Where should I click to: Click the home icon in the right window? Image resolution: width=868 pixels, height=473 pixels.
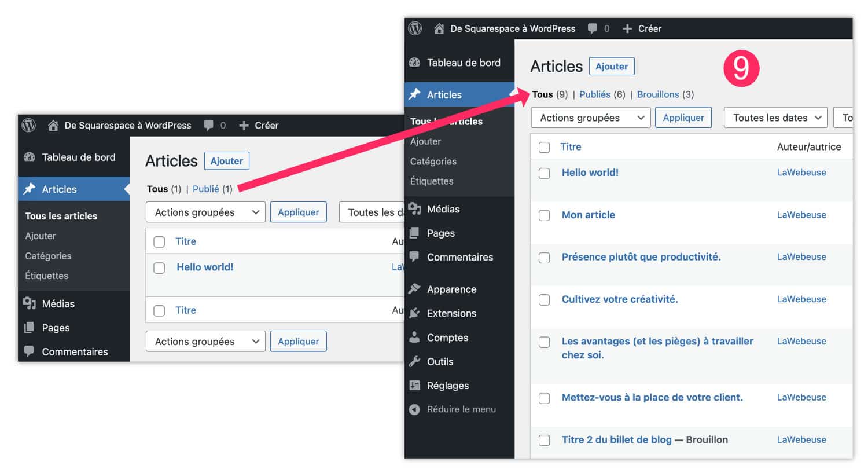[439, 28]
